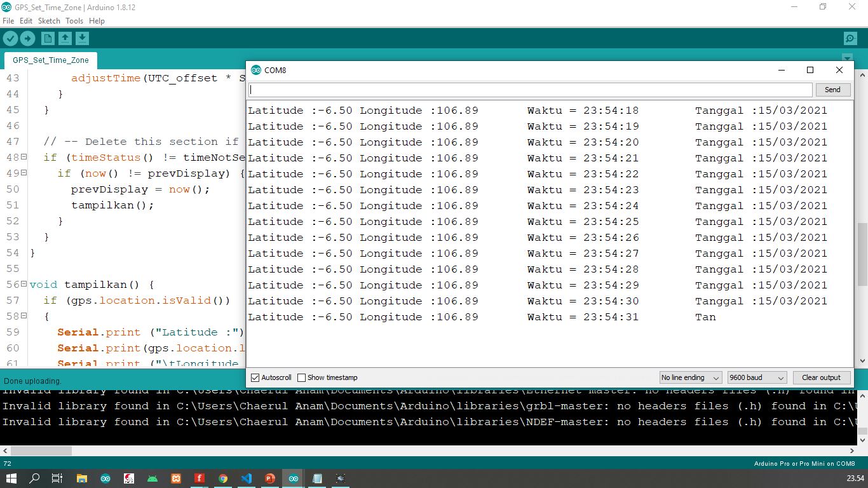Disable the Autoscroll checkbox
The height and width of the screenshot is (488, 868).
pos(254,377)
